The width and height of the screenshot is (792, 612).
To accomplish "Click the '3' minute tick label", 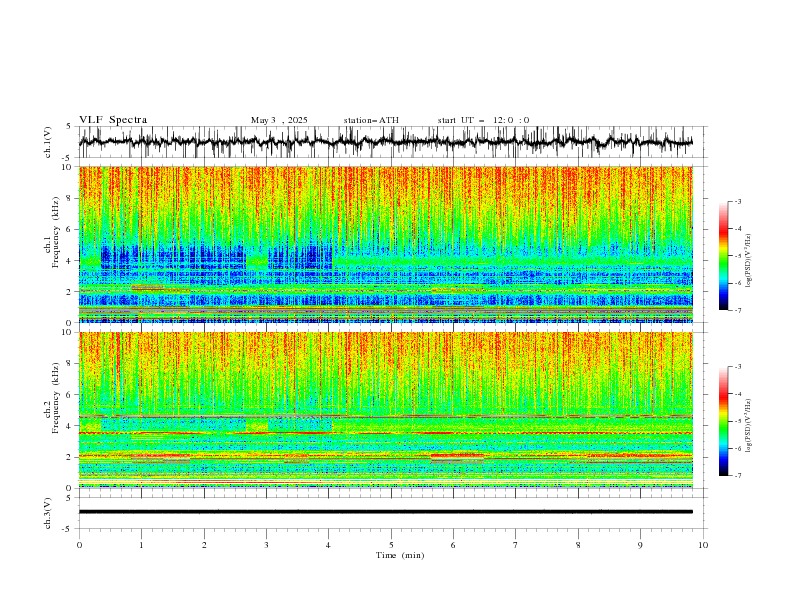I will coord(267,545).
